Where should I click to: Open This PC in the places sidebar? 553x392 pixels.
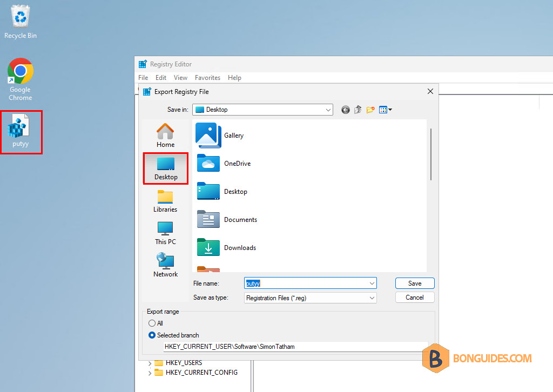[x=165, y=233]
